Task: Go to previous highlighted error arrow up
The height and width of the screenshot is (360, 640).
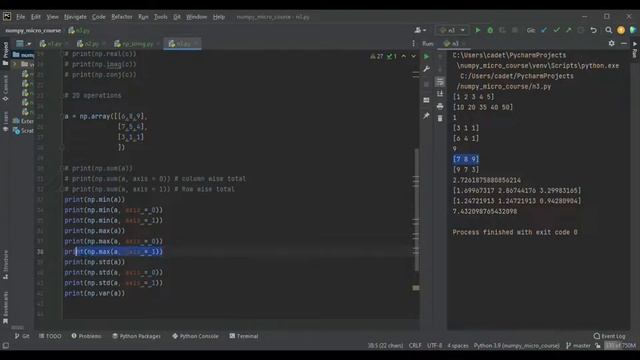Action: (x=404, y=56)
